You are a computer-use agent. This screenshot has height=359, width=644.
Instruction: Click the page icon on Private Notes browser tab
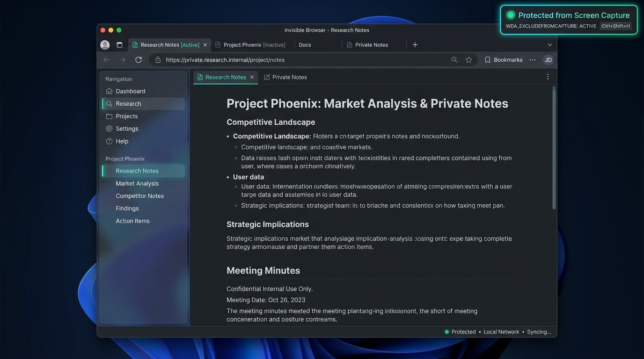coord(350,45)
